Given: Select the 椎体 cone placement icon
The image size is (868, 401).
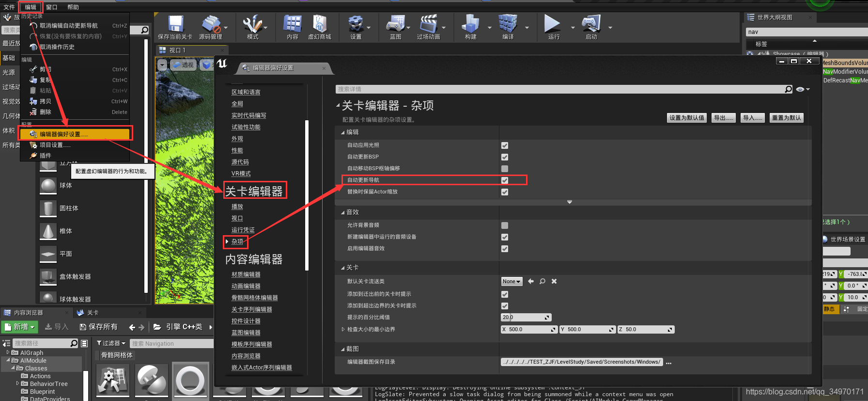Looking at the screenshot, I should 48,231.
